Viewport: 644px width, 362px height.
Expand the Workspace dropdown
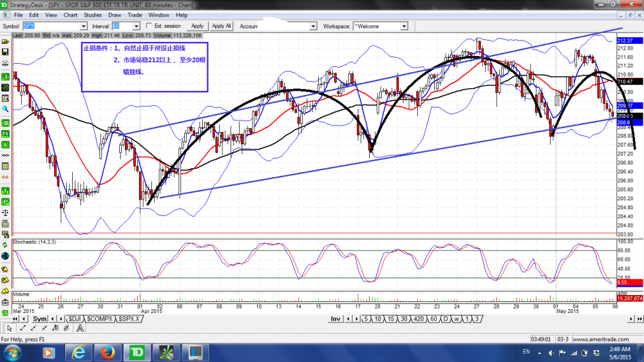click(404, 26)
